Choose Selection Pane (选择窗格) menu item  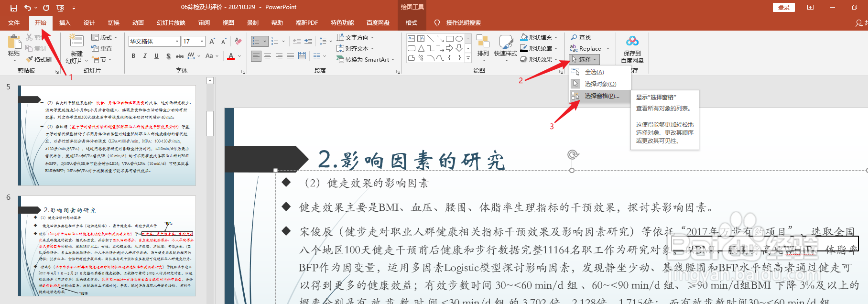coord(600,96)
